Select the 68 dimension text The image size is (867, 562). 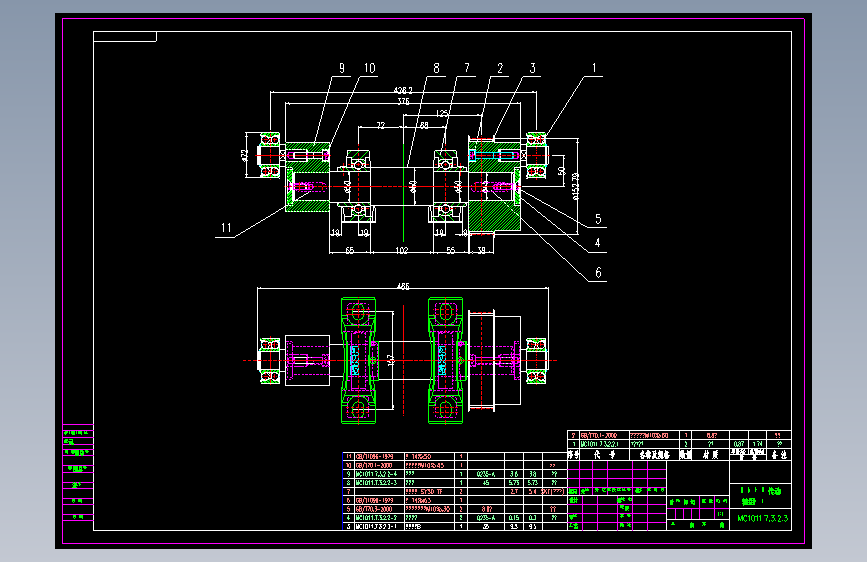(x=424, y=126)
